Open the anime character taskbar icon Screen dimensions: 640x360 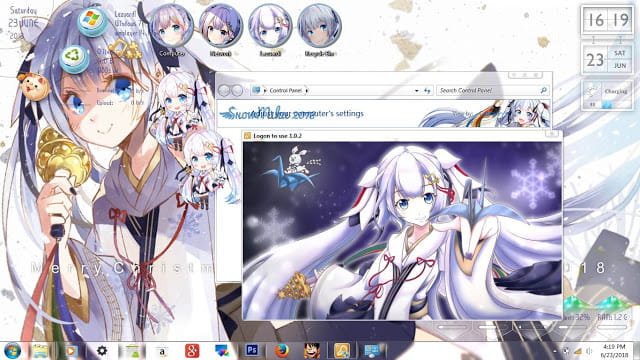coord(312,351)
